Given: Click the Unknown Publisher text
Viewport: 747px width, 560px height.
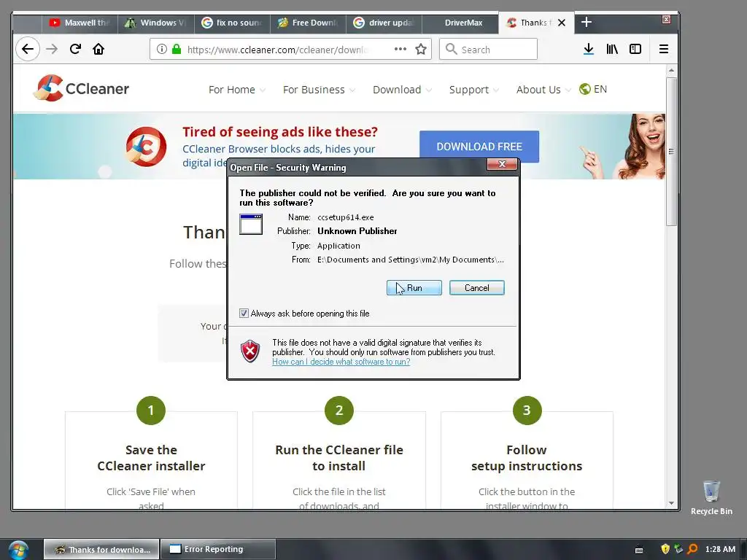Looking at the screenshot, I should (x=357, y=231).
